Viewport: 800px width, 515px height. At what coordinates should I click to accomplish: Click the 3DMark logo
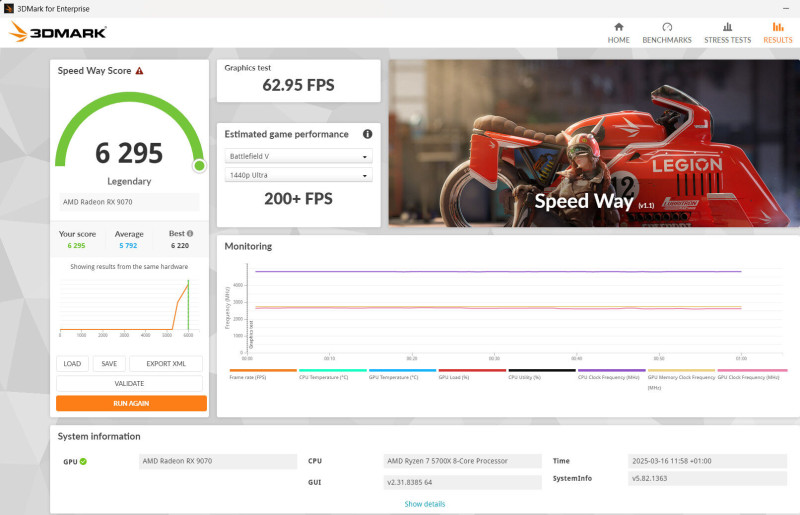pos(58,32)
